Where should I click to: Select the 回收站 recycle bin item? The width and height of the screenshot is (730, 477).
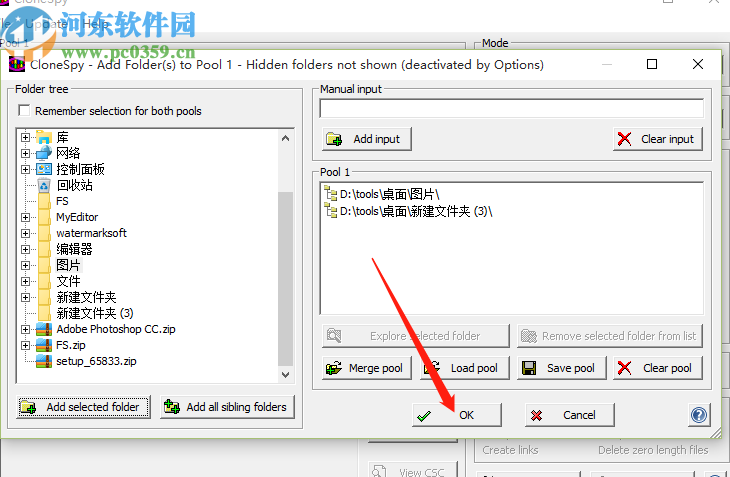click(x=74, y=185)
